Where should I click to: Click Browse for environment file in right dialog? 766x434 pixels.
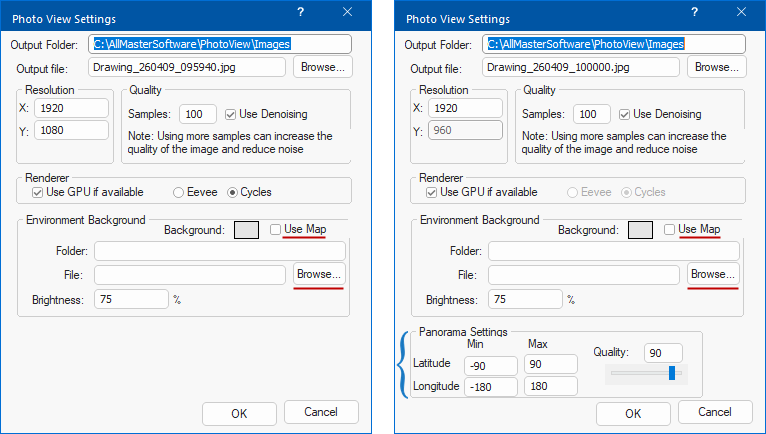click(714, 274)
